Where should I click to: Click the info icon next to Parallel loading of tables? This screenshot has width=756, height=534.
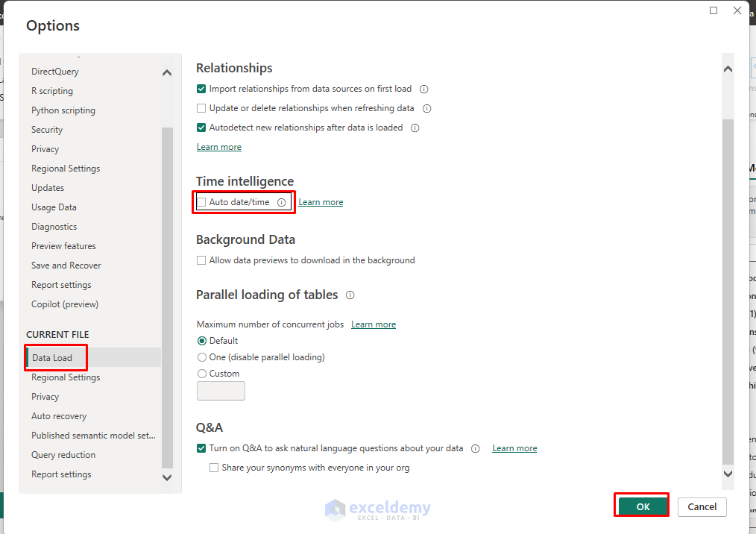point(350,295)
